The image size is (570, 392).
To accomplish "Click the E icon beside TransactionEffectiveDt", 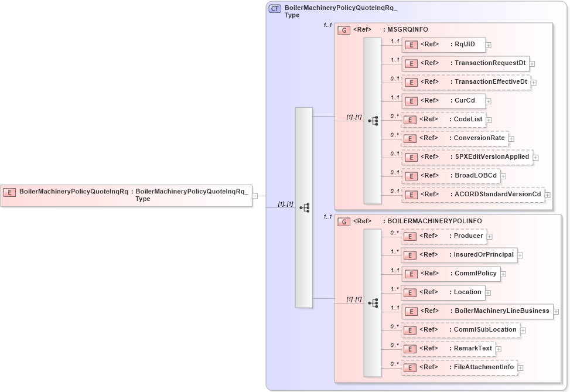I will [x=411, y=82].
